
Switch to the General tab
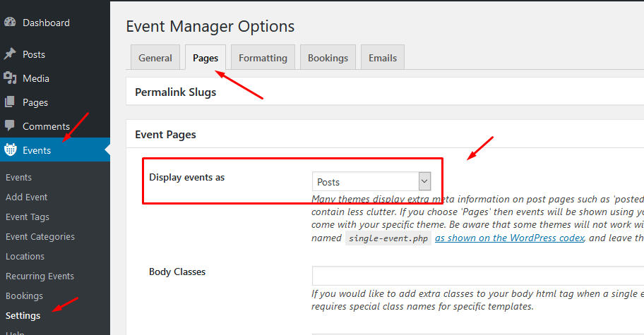tap(155, 58)
